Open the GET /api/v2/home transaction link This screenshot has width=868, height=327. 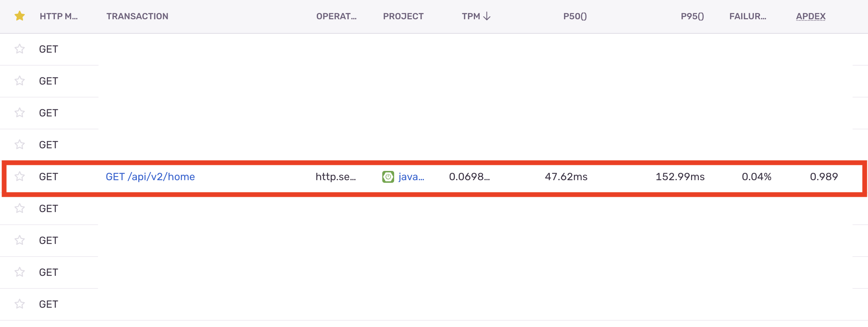(x=150, y=177)
